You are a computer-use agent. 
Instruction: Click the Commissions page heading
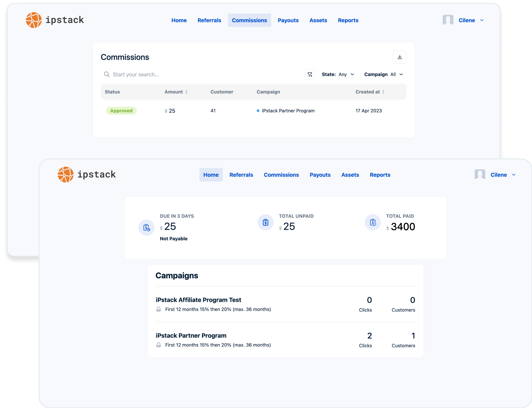click(125, 57)
